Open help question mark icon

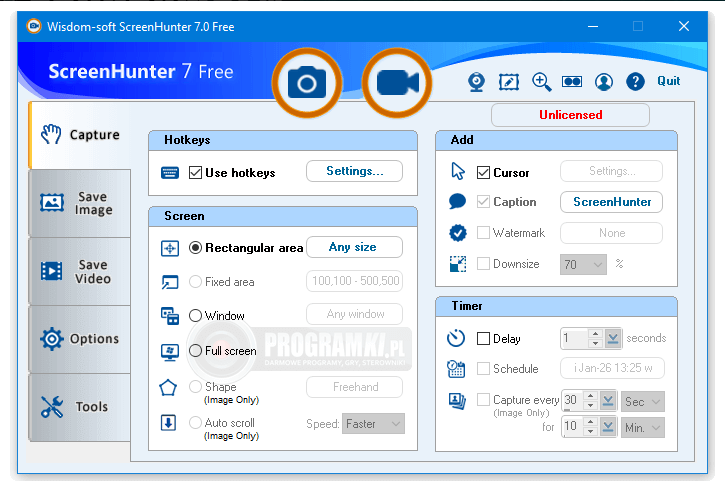(635, 82)
